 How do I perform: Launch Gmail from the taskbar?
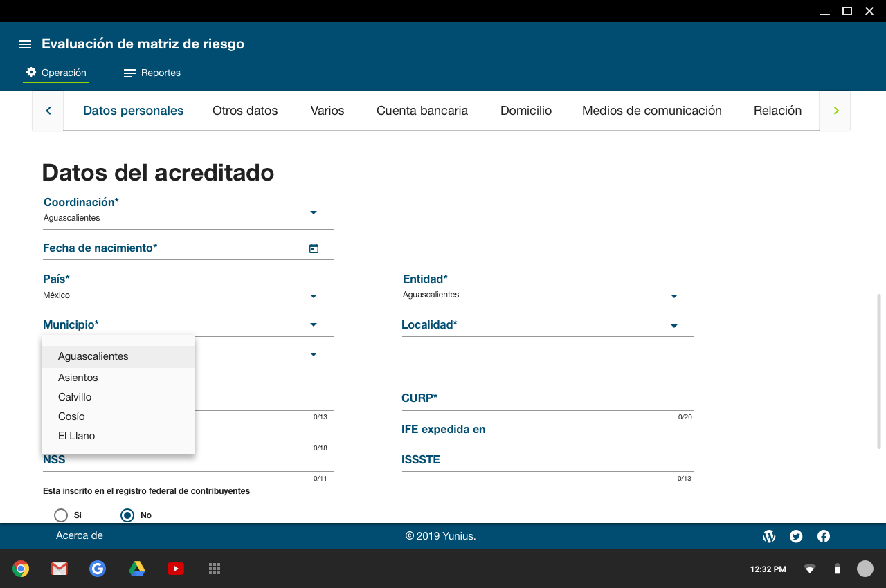(x=59, y=569)
